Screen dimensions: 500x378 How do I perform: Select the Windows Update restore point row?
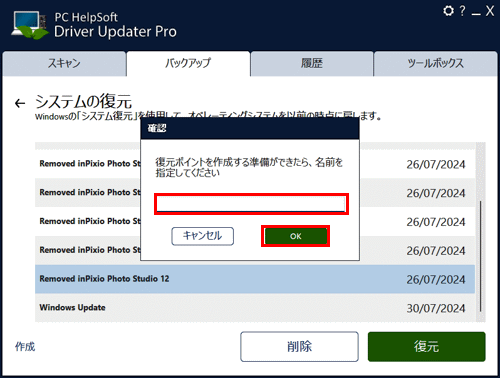tap(255, 308)
